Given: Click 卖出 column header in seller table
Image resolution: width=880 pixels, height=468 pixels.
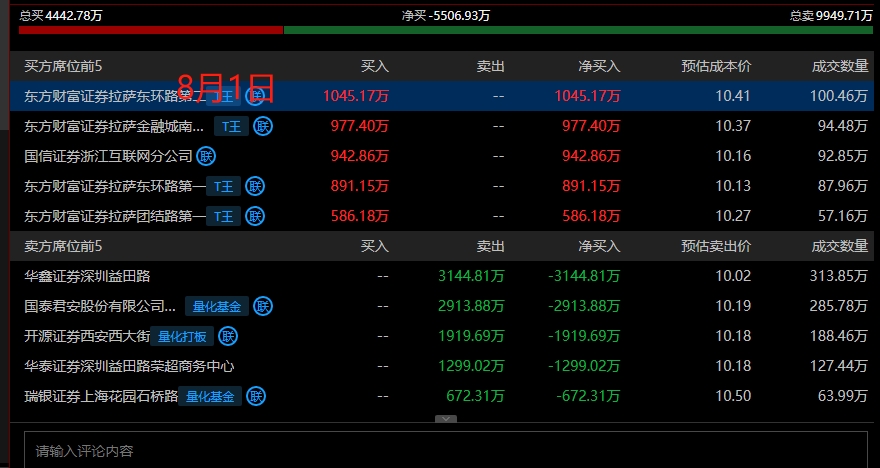Looking at the screenshot, I should [x=491, y=246].
